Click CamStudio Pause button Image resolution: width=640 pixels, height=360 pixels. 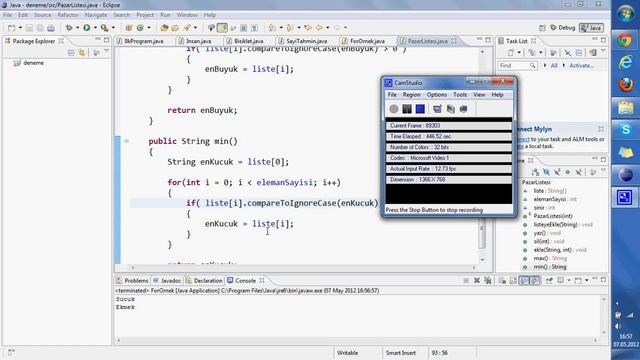pos(407,109)
